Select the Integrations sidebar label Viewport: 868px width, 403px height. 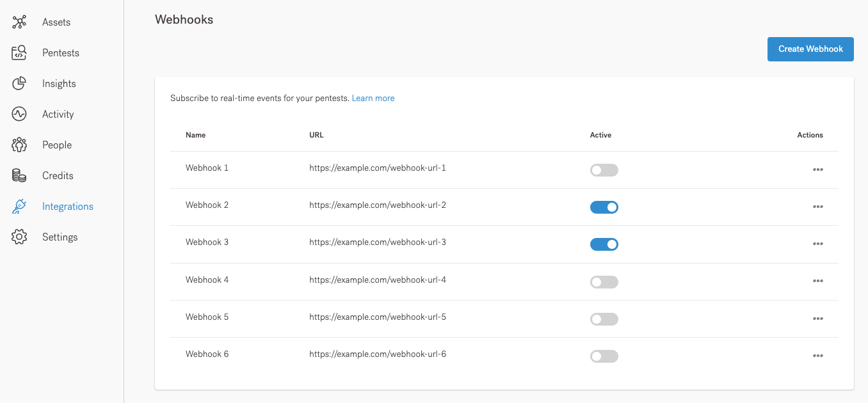pos(68,207)
